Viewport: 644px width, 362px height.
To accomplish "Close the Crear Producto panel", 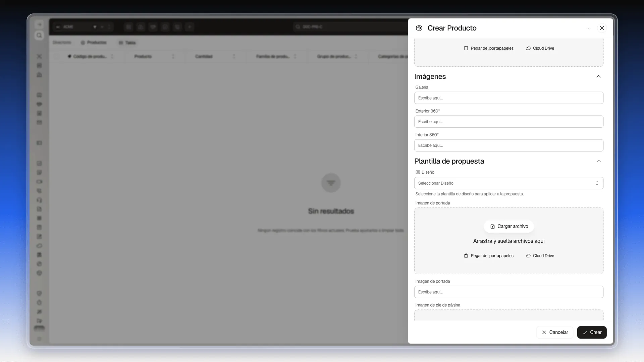I will pyautogui.click(x=602, y=28).
